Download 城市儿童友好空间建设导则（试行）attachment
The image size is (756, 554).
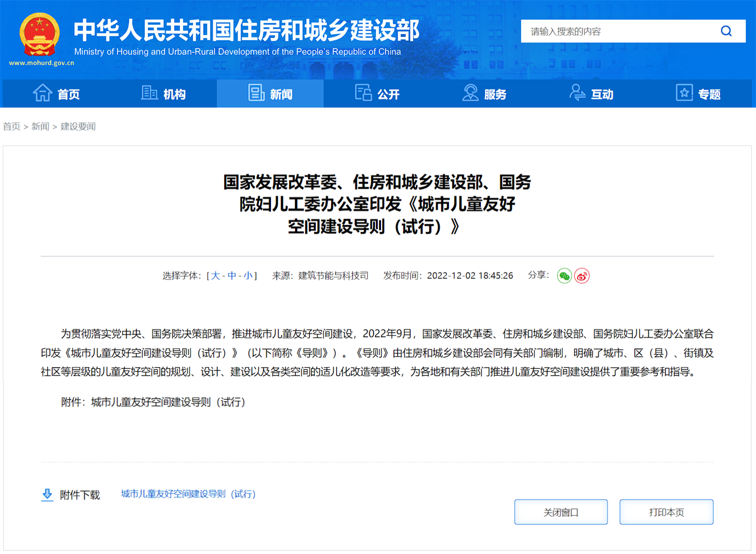[x=187, y=495]
